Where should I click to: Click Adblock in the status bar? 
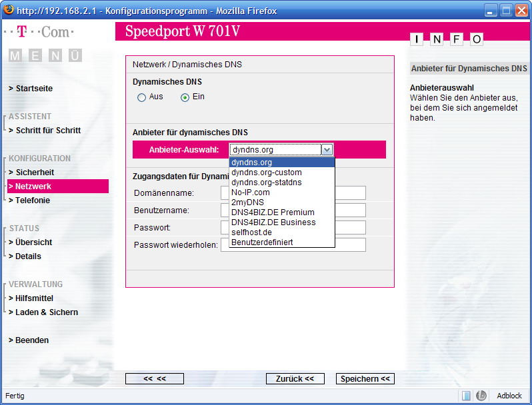pos(509,396)
